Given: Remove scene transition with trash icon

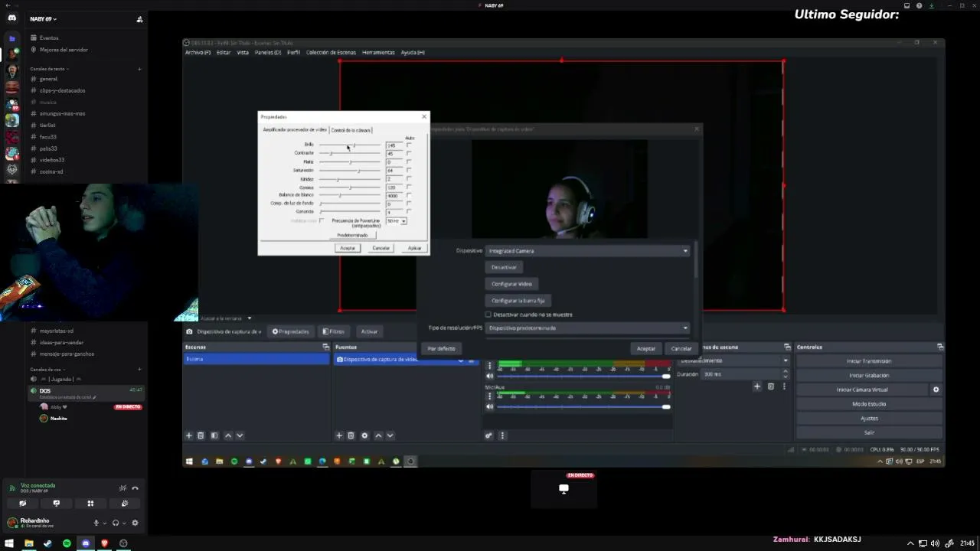Looking at the screenshot, I should [x=771, y=386].
